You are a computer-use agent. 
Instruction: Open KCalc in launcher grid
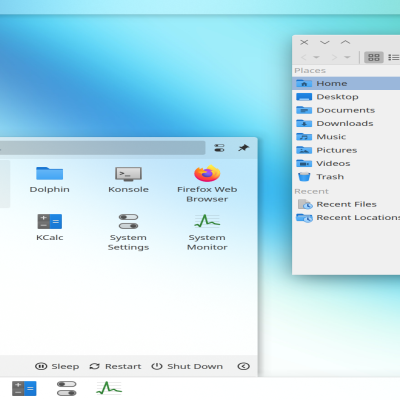pos(49,228)
